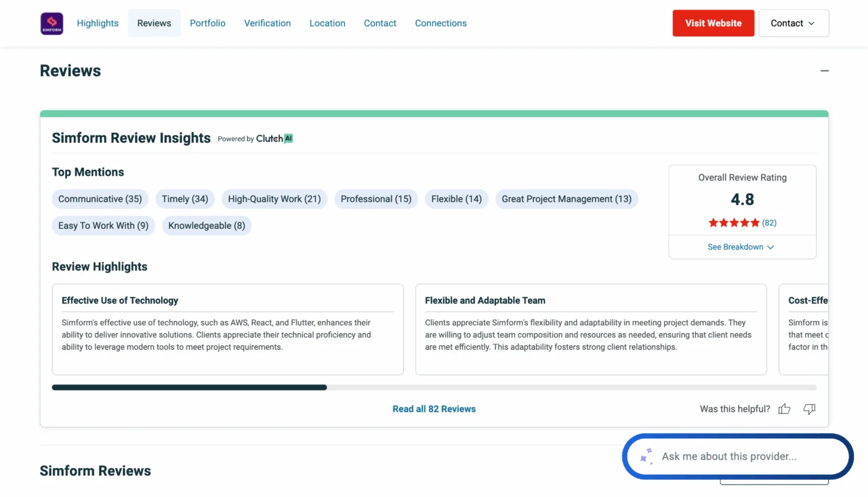Click the (82) review count link
Screen dimensions: 868x497
[769, 223]
